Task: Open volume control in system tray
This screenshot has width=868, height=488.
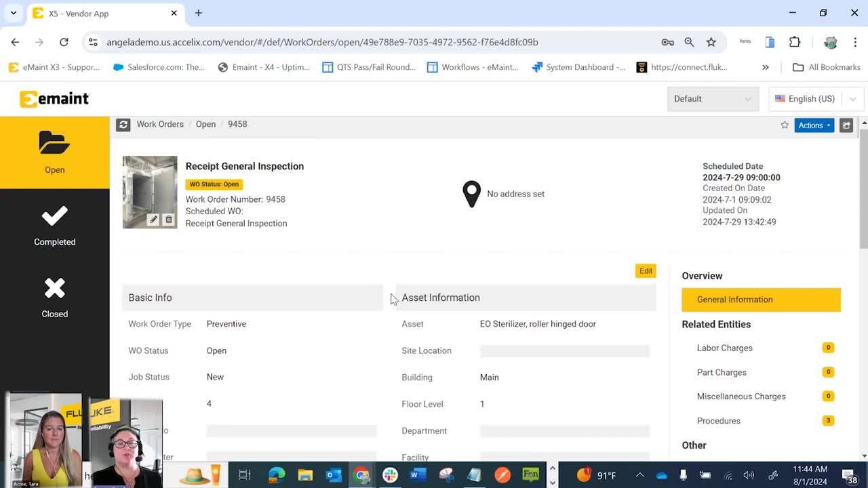Action: (749, 475)
